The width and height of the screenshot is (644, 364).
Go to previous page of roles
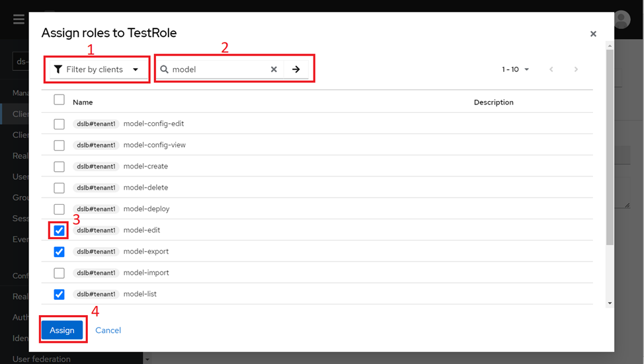click(x=551, y=69)
